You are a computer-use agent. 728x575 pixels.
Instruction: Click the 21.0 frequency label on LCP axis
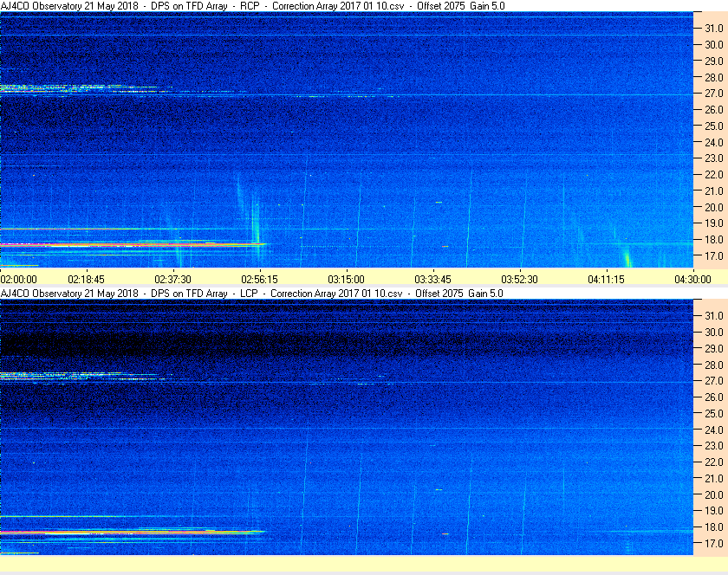714,478
